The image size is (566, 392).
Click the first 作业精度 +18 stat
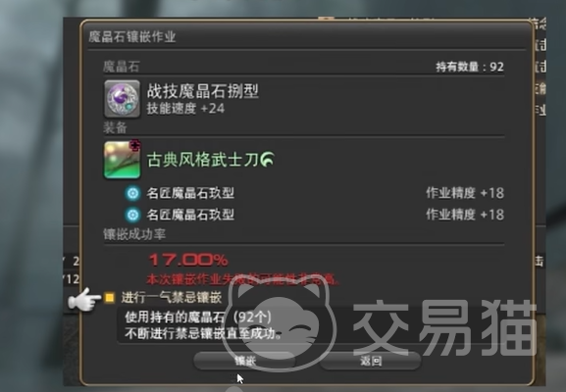(x=465, y=193)
